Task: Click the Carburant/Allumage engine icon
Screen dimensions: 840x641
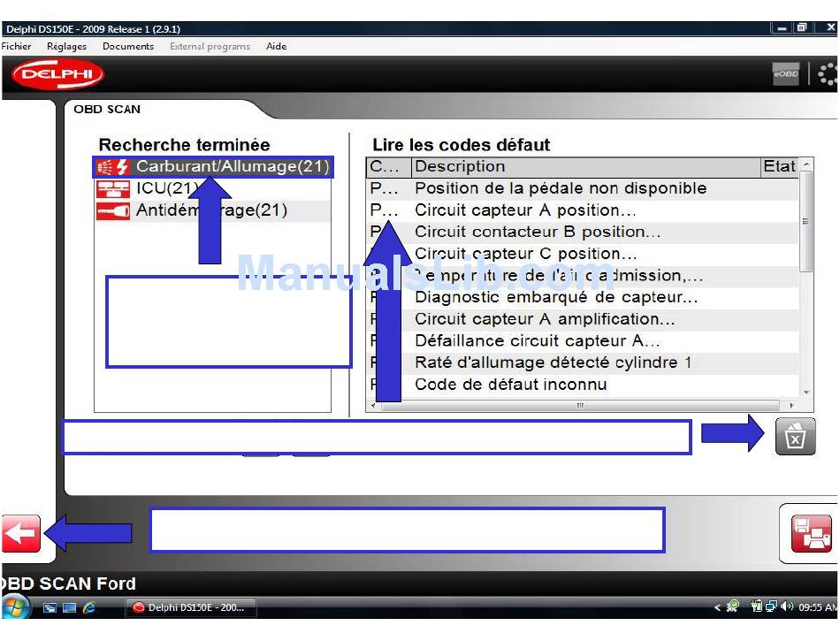Action: click(113, 167)
